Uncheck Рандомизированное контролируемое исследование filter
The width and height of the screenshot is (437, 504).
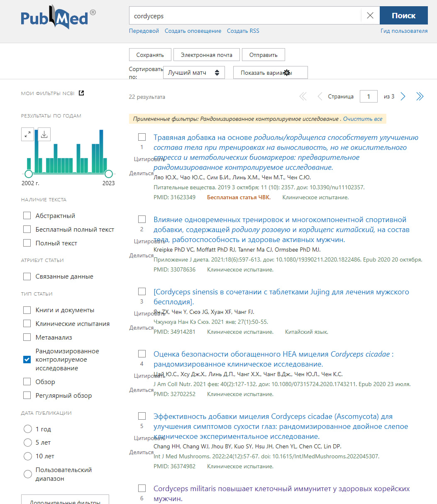tap(27, 360)
